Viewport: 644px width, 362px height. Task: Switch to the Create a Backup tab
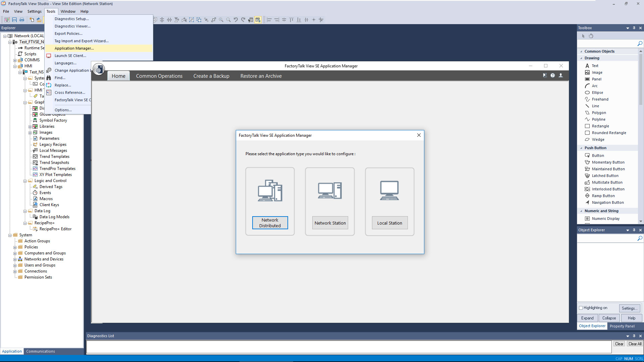tap(211, 76)
